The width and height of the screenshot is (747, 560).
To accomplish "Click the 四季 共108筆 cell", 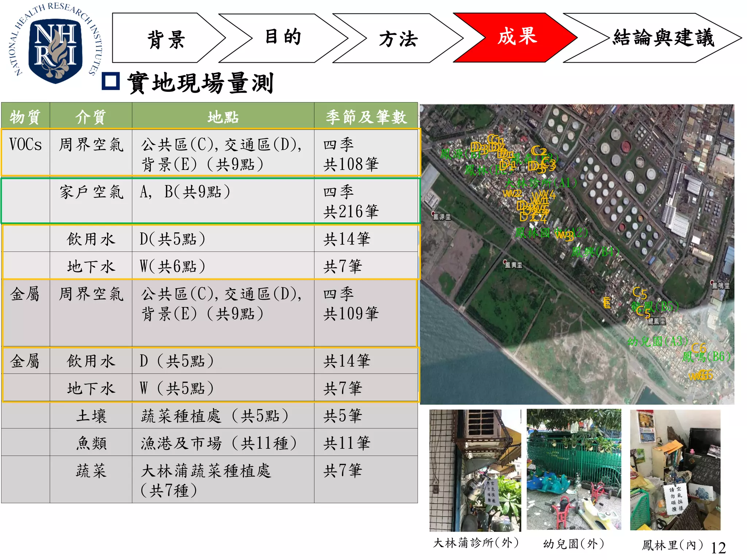I will click(366, 154).
